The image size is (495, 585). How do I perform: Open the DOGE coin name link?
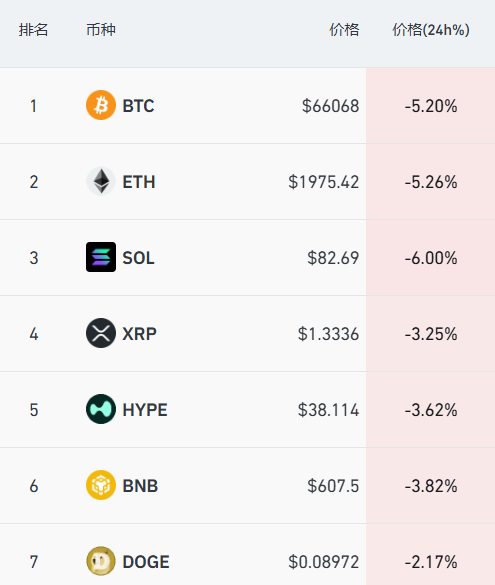[x=146, y=562]
